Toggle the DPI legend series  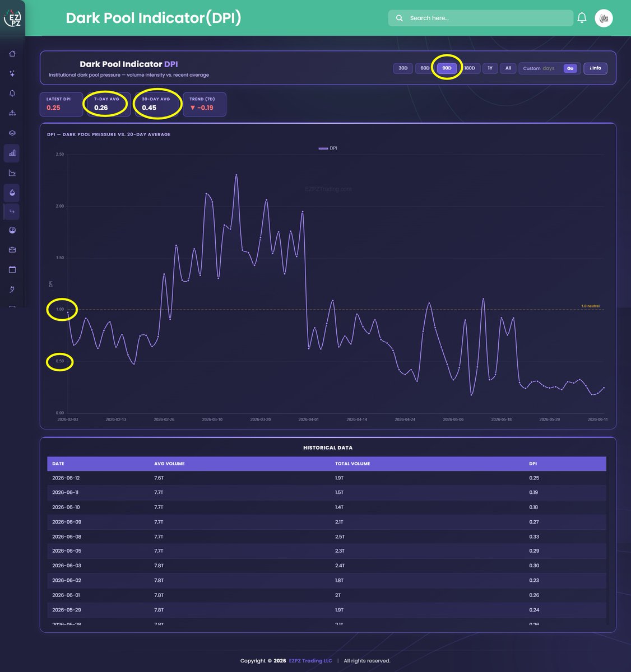328,148
